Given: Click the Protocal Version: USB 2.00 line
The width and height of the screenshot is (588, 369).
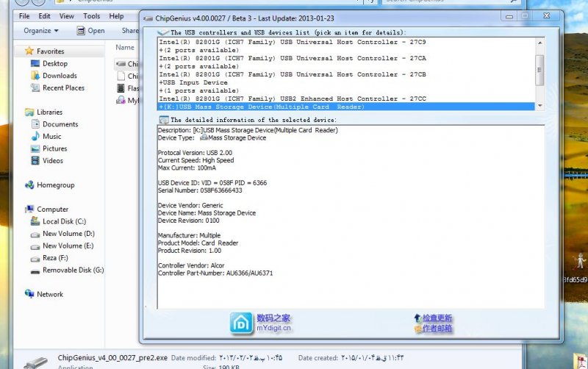Looking at the screenshot, I should pyautogui.click(x=195, y=153).
